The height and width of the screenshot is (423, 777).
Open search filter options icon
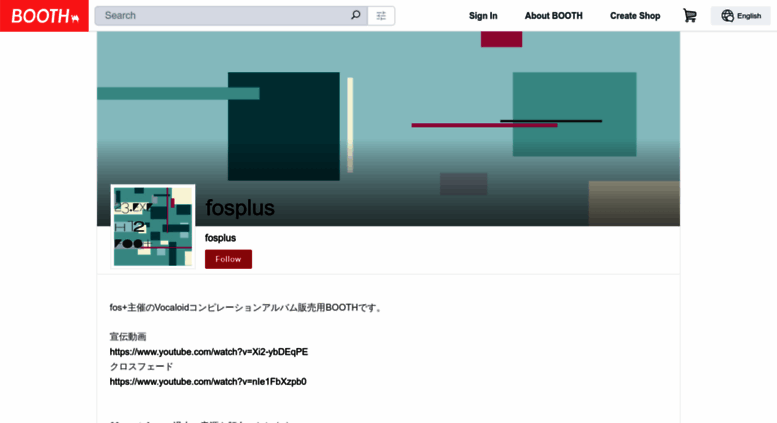(x=381, y=16)
